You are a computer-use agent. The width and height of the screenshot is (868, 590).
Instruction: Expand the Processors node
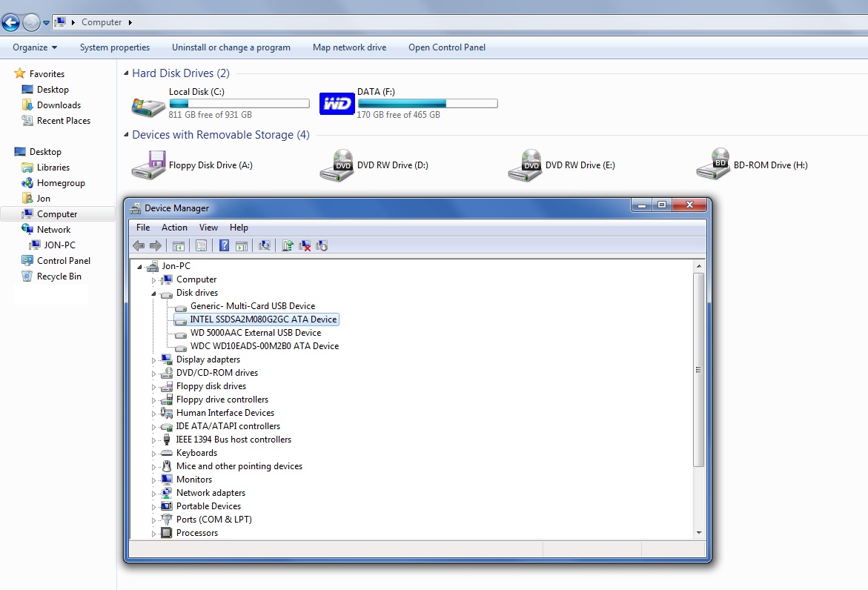(x=154, y=534)
